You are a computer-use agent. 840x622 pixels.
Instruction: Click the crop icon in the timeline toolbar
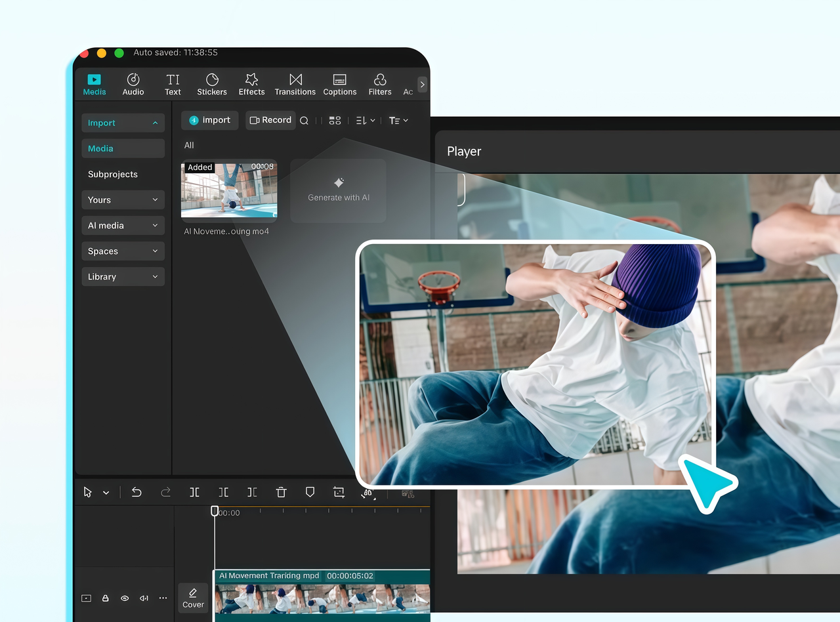click(339, 492)
